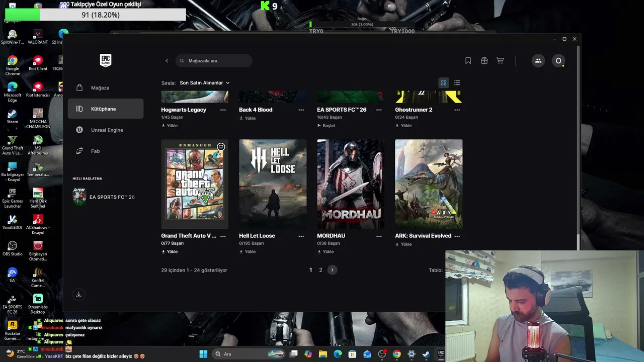Click the OBS Studio desktop shortcut
This screenshot has height=362, width=644.
click(13, 248)
